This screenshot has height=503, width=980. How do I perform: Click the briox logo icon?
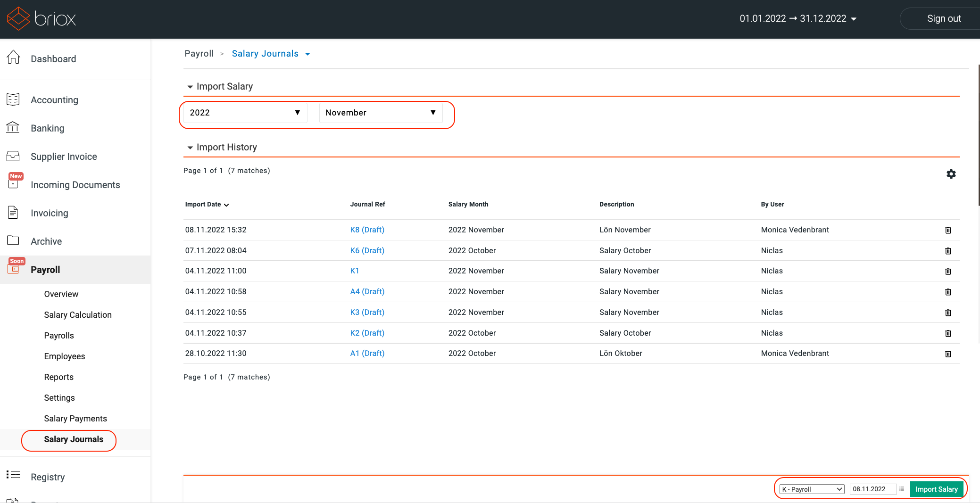(19, 18)
